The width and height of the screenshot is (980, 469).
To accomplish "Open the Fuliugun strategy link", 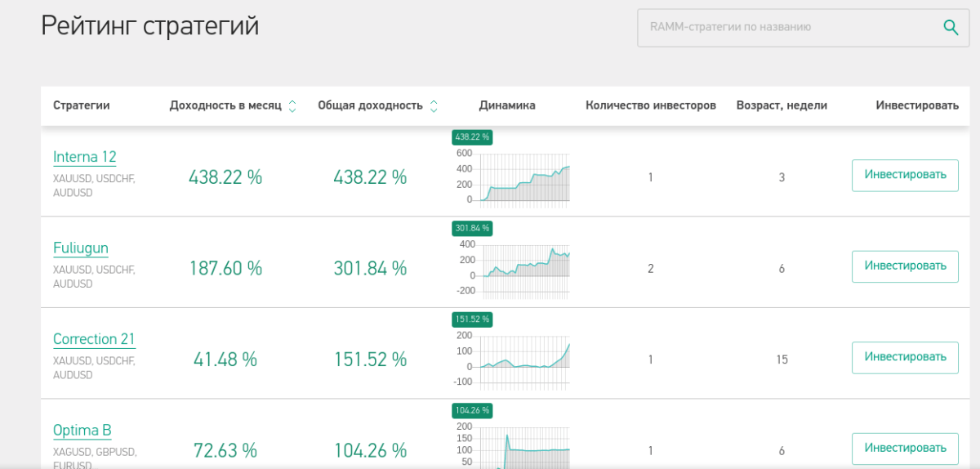I will pyautogui.click(x=81, y=248).
